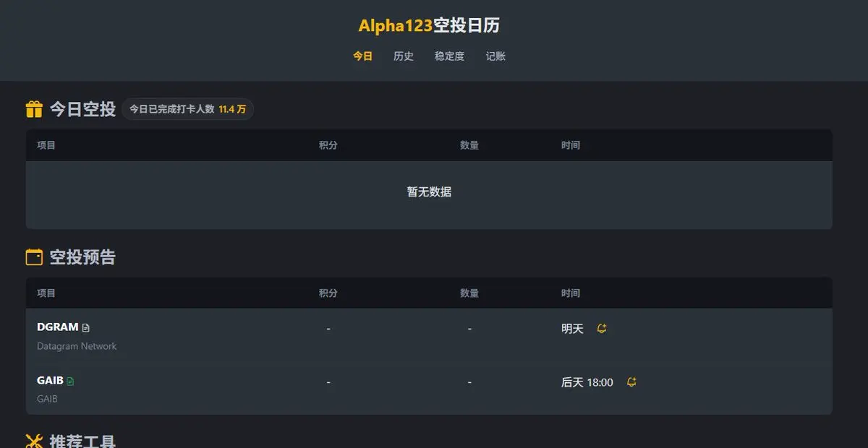Toggle the reminder bell for DGRAM
This screenshot has width=868, height=448.
tap(602, 329)
